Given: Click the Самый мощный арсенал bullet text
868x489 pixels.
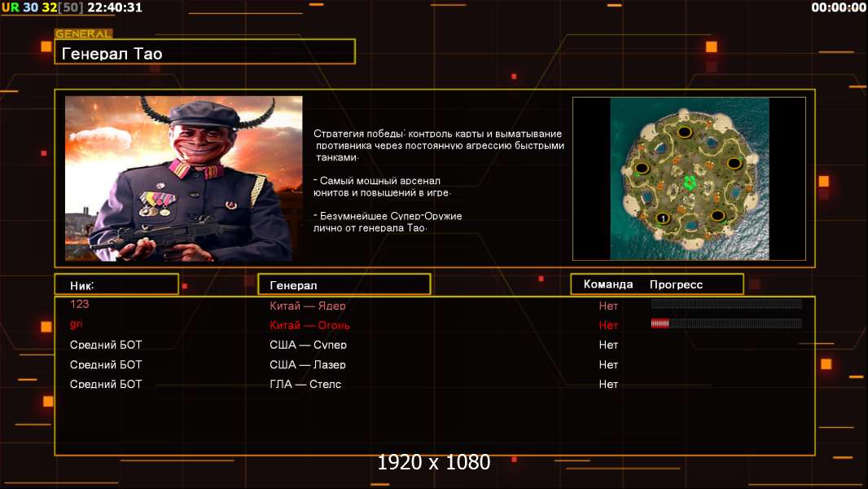Looking at the screenshot, I should coord(382,187).
